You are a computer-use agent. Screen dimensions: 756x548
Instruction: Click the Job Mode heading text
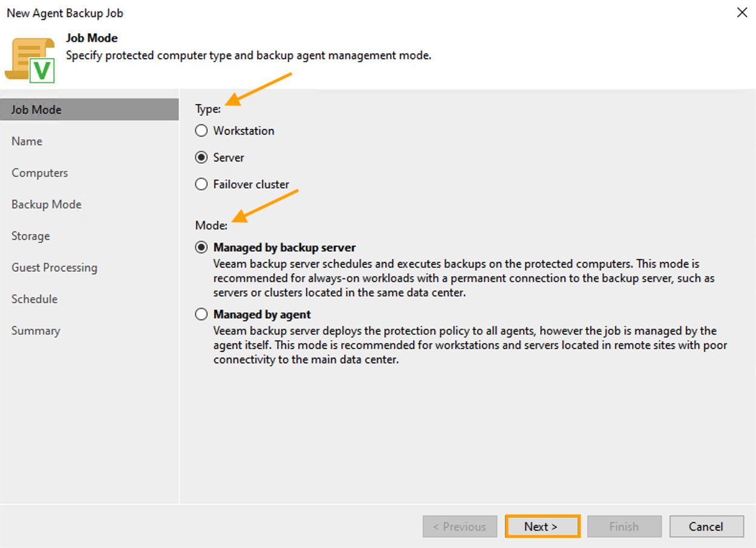tap(91, 38)
